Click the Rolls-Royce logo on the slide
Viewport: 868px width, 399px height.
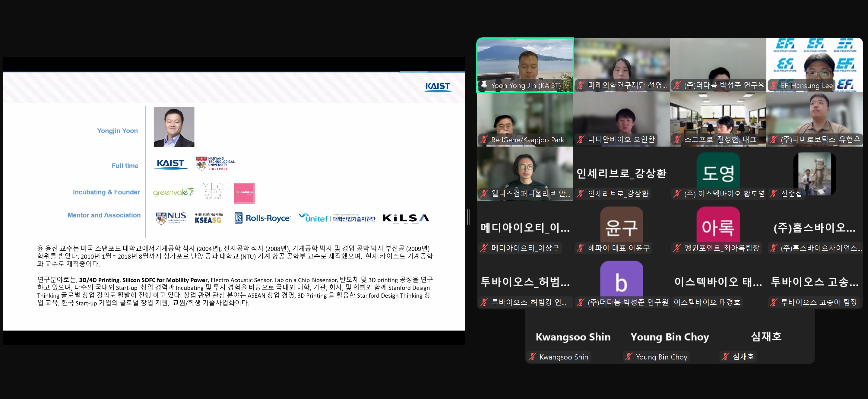coord(262,218)
